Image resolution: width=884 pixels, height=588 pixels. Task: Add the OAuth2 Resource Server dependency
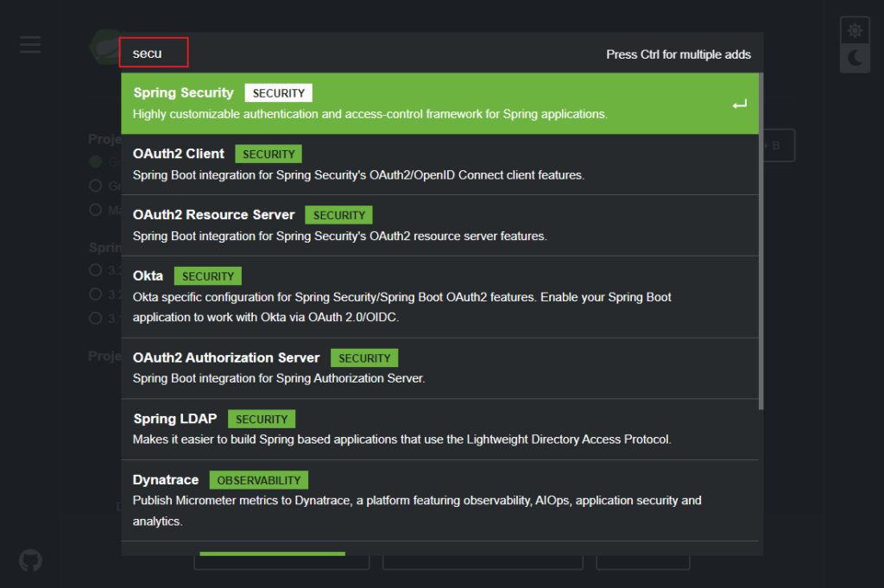coord(439,225)
